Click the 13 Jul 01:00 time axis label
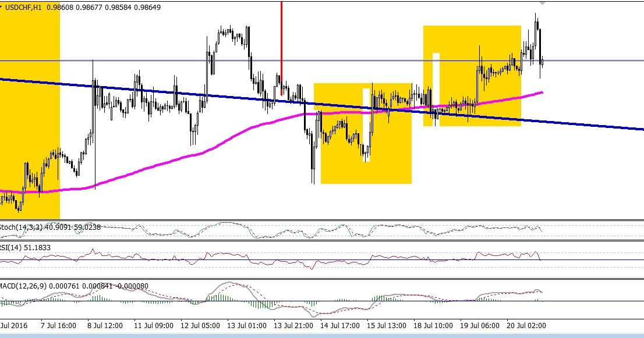Viewport: 644px width, 338px height. pyautogui.click(x=247, y=325)
